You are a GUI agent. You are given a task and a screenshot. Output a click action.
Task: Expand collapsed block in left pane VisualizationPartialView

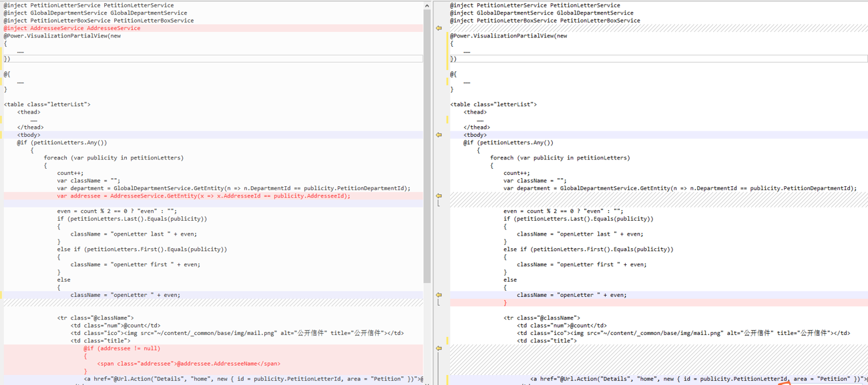21,51
